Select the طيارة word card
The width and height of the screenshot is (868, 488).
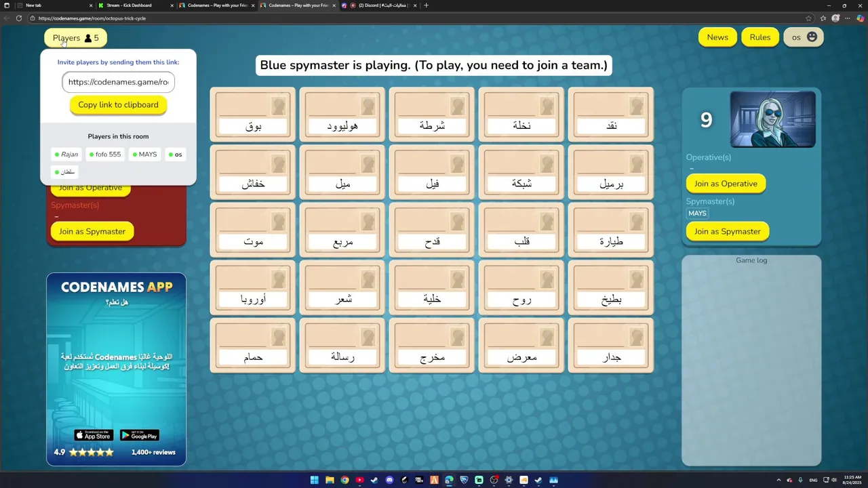611,230
